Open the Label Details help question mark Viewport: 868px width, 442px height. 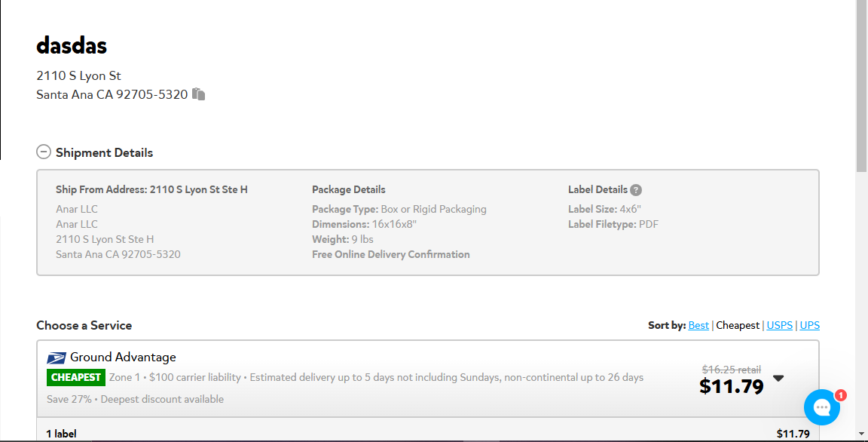point(636,190)
